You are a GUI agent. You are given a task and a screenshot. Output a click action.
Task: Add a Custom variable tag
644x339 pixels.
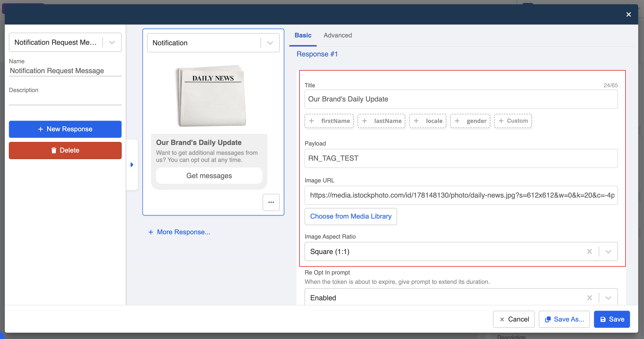pyautogui.click(x=513, y=121)
